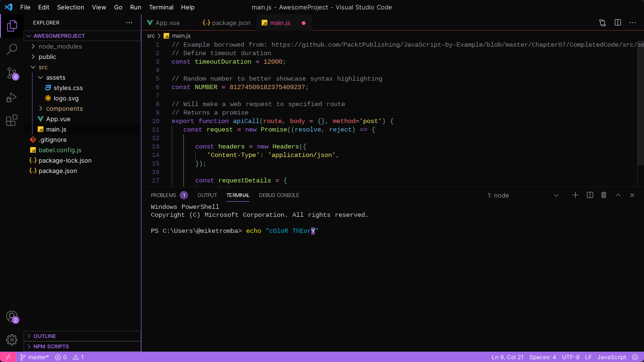Open the Terminal menu
The image size is (644, 362).
161,7
